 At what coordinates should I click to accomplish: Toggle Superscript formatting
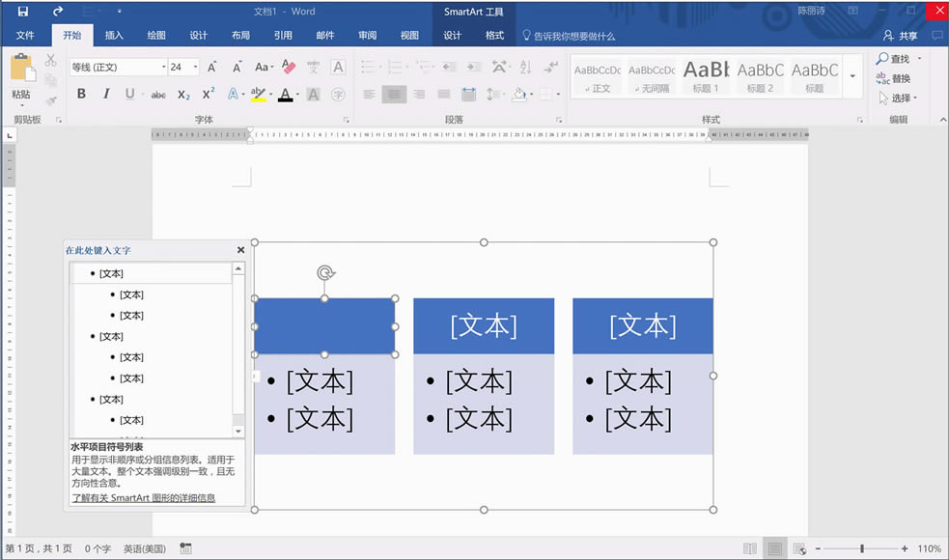coord(209,94)
